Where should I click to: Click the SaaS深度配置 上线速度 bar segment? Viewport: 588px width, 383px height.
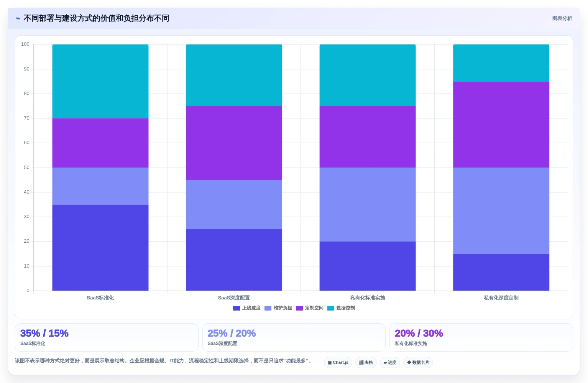coord(234,260)
